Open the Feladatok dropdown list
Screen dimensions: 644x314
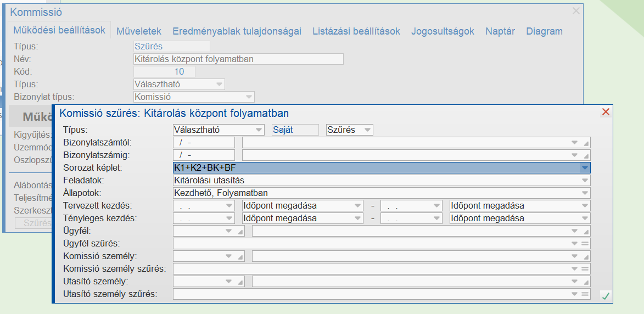(585, 180)
